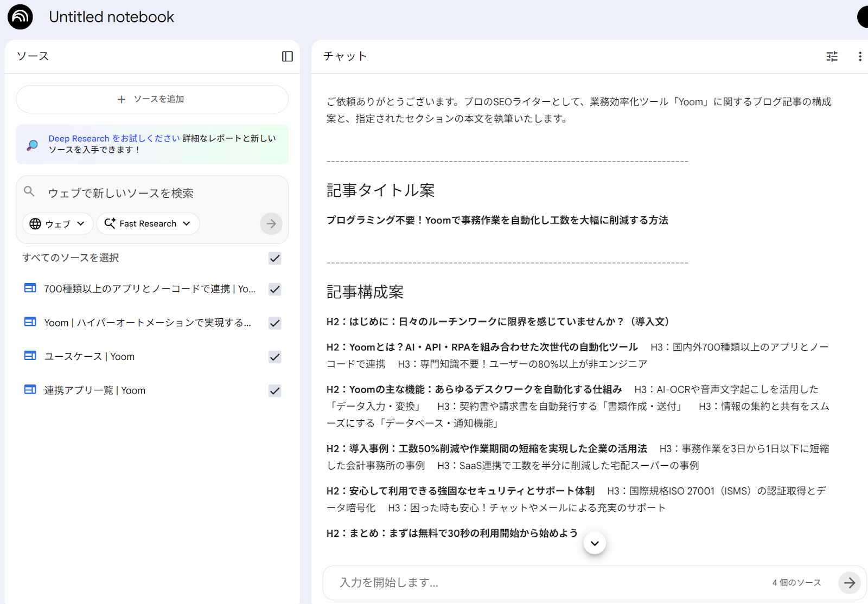
Task: Open the 連携アプリ一覧 | Yoom source
Action: pos(95,391)
